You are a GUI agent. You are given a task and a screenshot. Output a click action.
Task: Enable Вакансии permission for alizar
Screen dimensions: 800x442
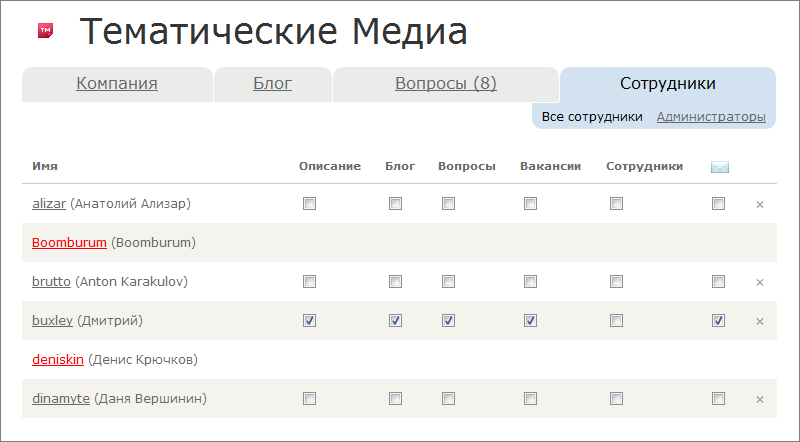pyautogui.click(x=531, y=204)
